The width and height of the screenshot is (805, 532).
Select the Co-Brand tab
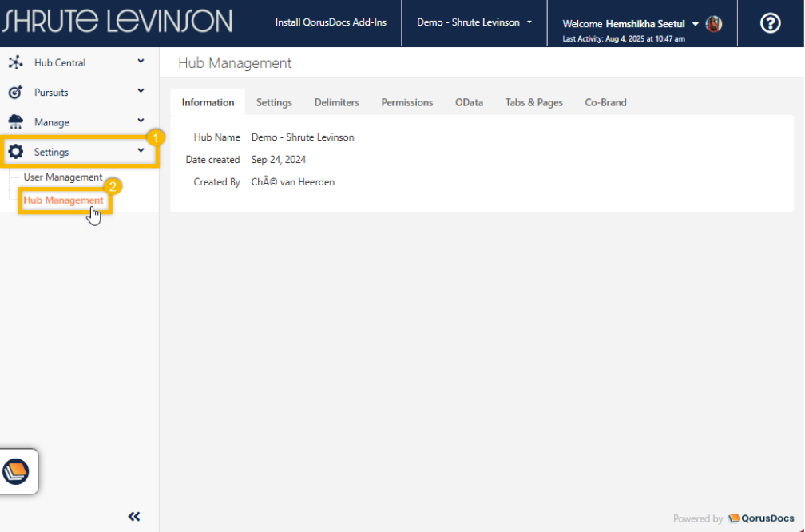pos(605,102)
